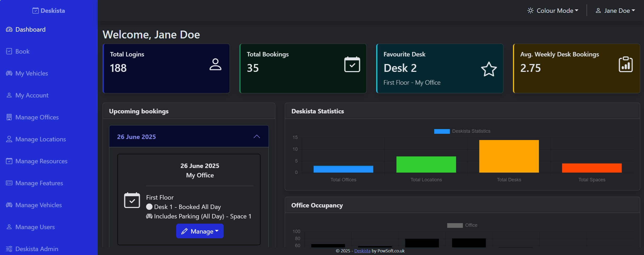Click the Manage Vehicles car icon
Image resolution: width=644 pixels, height=255 pixels.
pos(9,205)
